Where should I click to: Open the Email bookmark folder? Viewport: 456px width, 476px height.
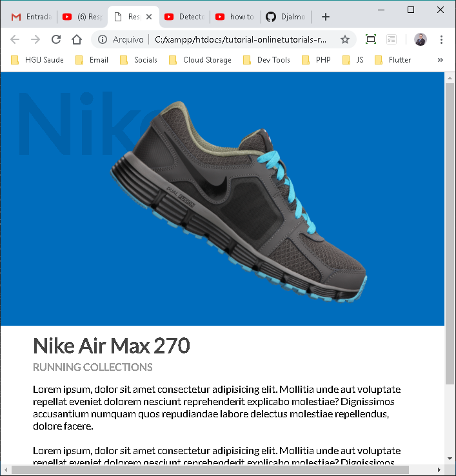(92, 60)
